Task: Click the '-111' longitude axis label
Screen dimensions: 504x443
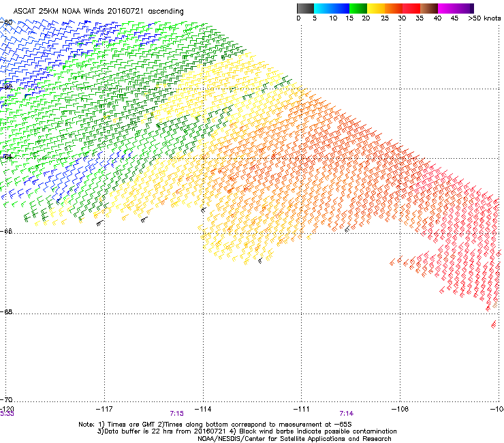Action: [302, 409]
